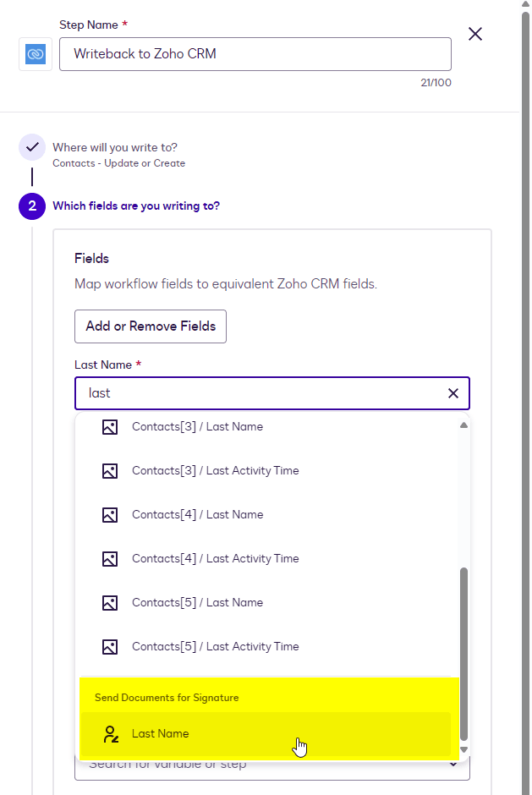Viewport: 532px width, 795px height.
Task: Close the Writeback step panel
Action: (x=475, y=34)
